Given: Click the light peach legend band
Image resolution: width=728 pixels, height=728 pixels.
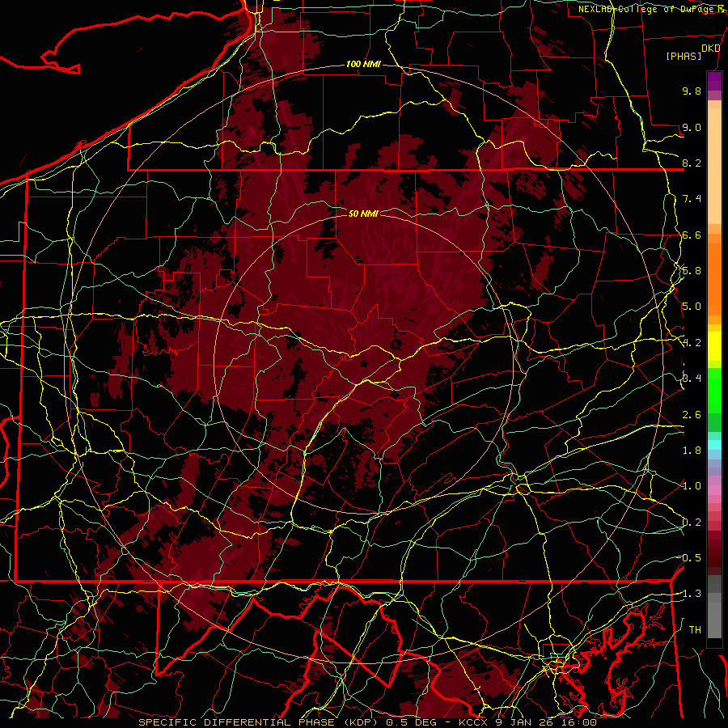Looking at the screenshot, I should click(714, 166).
